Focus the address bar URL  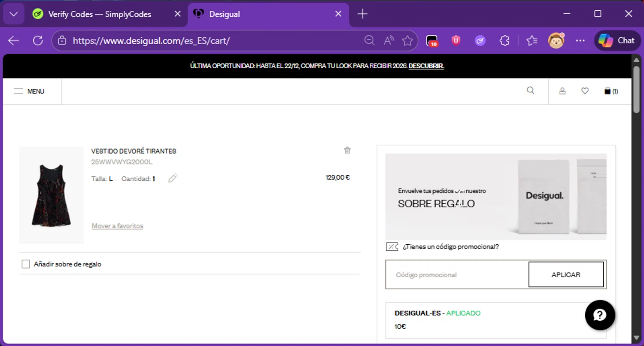coord(151,41)
